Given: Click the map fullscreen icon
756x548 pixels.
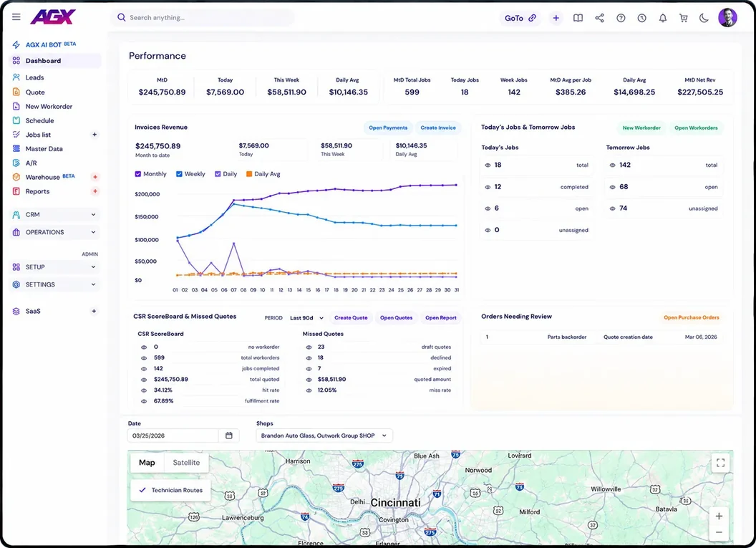Looking at the screenshot, I should 720,463.
